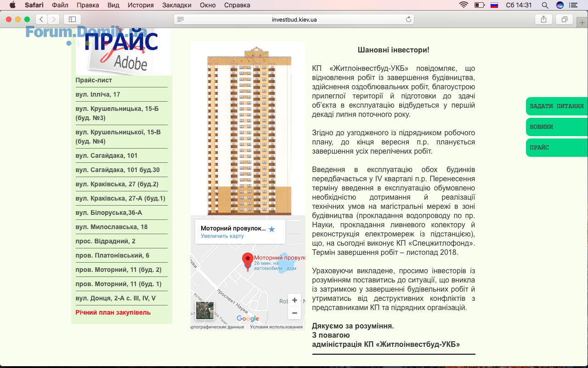
Task: Open Notification Center icon
Action: pos(573,5)
